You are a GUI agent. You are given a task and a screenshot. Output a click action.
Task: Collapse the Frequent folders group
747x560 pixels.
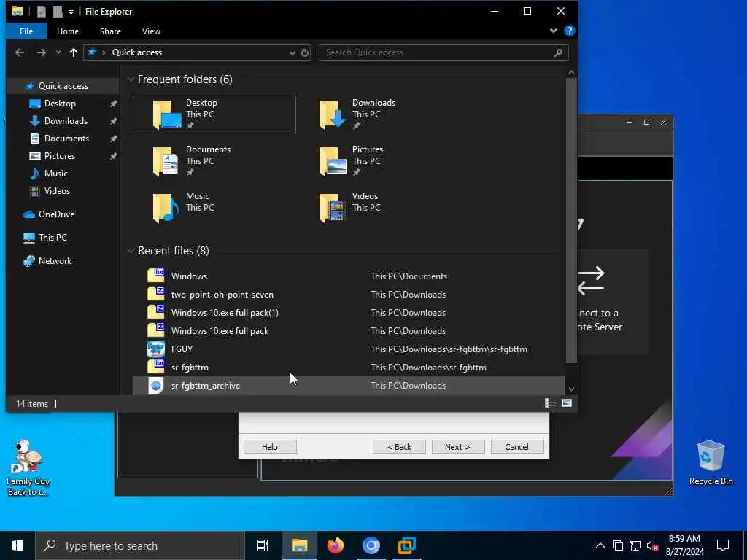tap(131, 79)
